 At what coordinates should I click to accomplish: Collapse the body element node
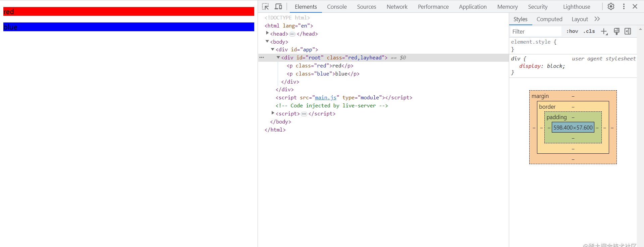pos(267,42)
